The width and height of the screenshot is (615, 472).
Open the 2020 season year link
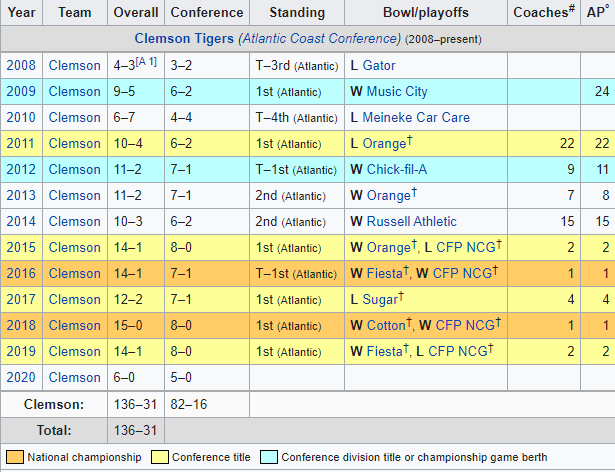coord(21,377)
